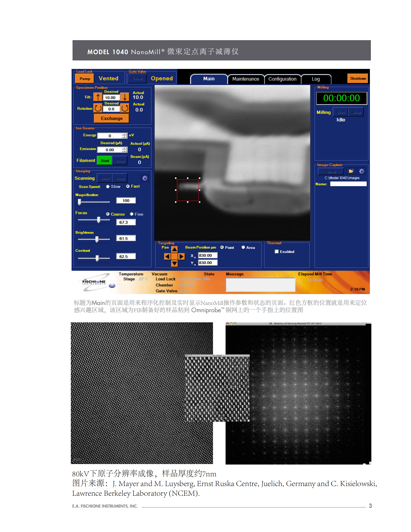Increase the Energy value with the up stepper
Image resolution: width=411 pixels, height=532 pixels.
point(124,134)
